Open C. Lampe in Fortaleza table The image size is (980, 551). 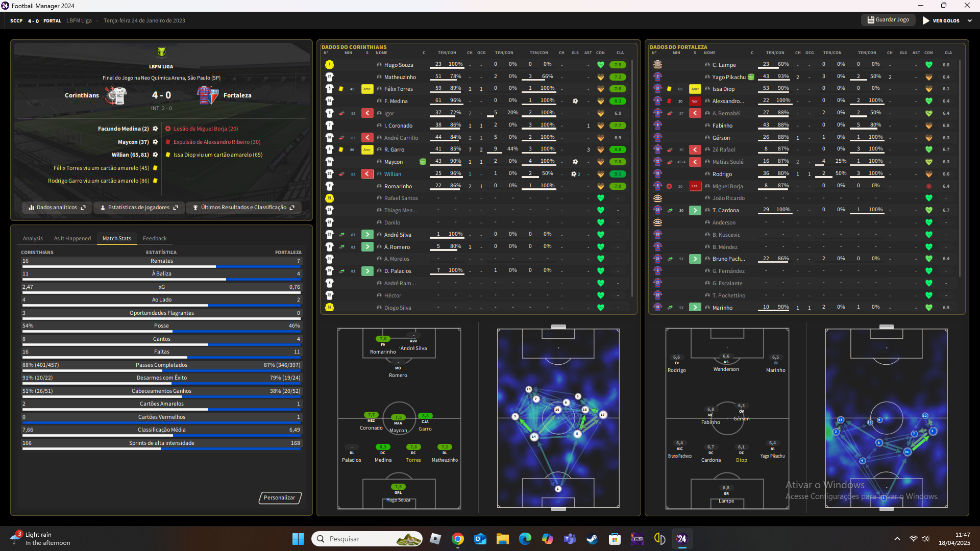724,65
